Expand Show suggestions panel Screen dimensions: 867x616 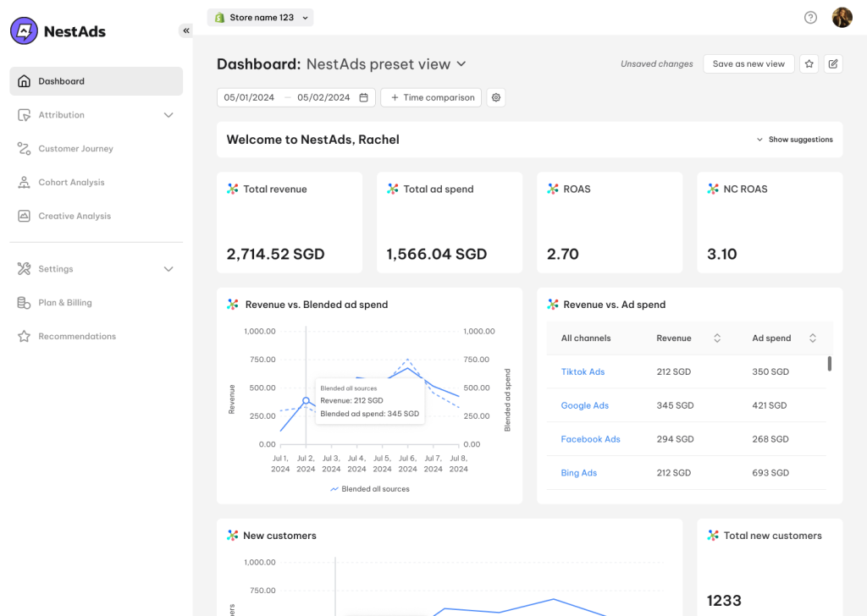[795, 140]
